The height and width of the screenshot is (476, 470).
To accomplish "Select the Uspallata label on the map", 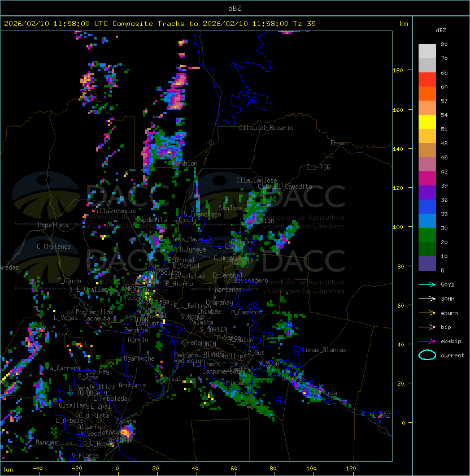I will (x=53, y=225).
